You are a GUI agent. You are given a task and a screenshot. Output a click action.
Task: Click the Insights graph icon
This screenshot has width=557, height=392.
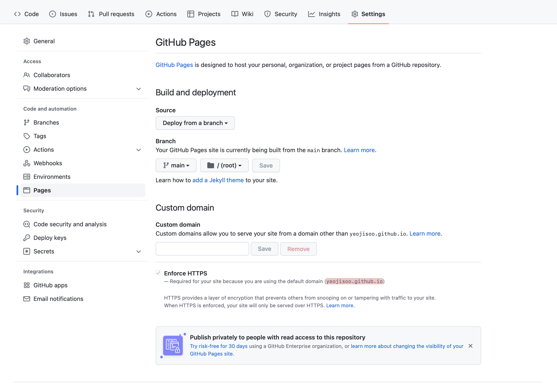pyautogui.click(x=312, y=14)
